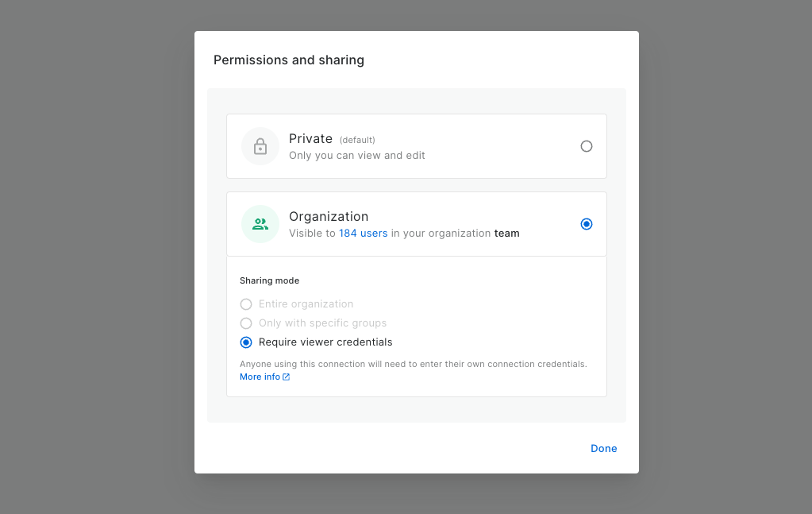
Task: Open the More info link
Action: pos(260,377)
